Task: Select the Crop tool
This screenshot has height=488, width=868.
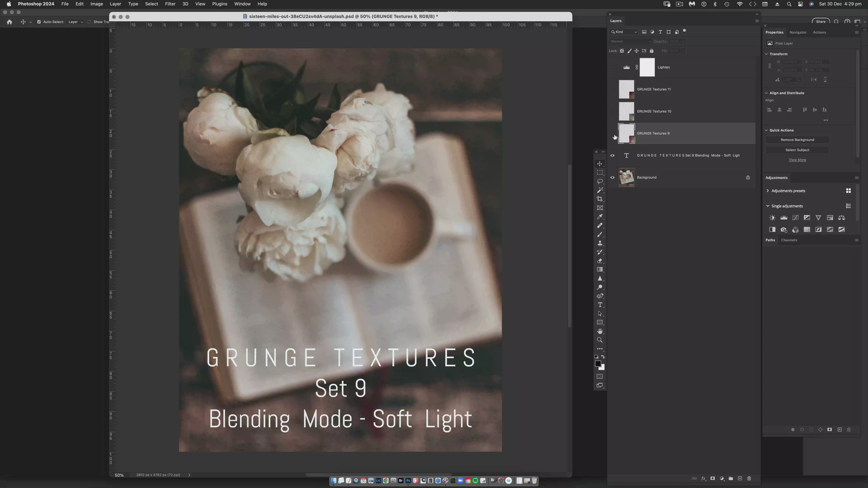Action: [x=600, y=199]
